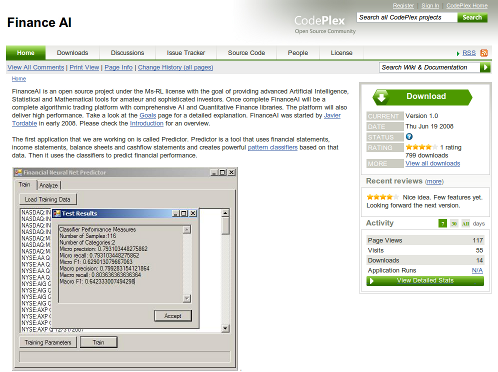Viewport: 498px width, 372px height.
Task: Click the Home breadcrumb link
Action: [x=19, y=79]
